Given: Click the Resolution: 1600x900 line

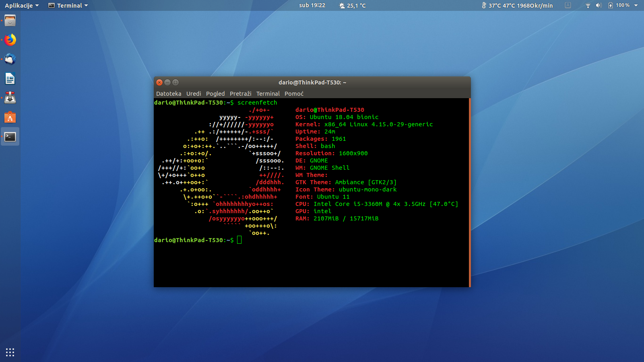Looking at the screenshot, I should (x=332, y=153).
